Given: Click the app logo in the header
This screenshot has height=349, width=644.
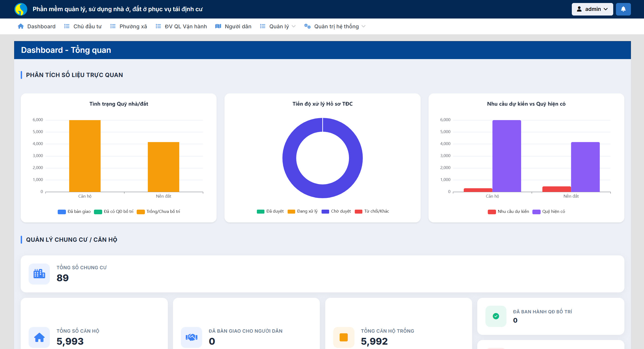Looking at the screenshot, I should click(x=21, y=9).
